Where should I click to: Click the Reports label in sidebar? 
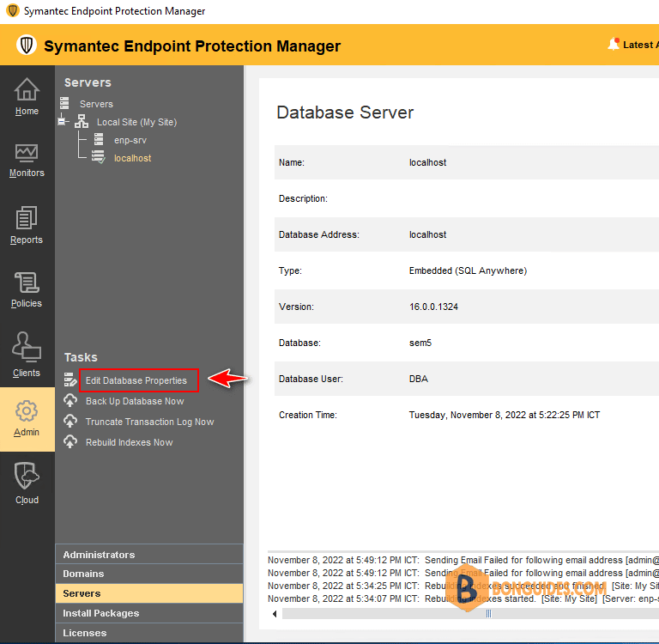[27, 240]
